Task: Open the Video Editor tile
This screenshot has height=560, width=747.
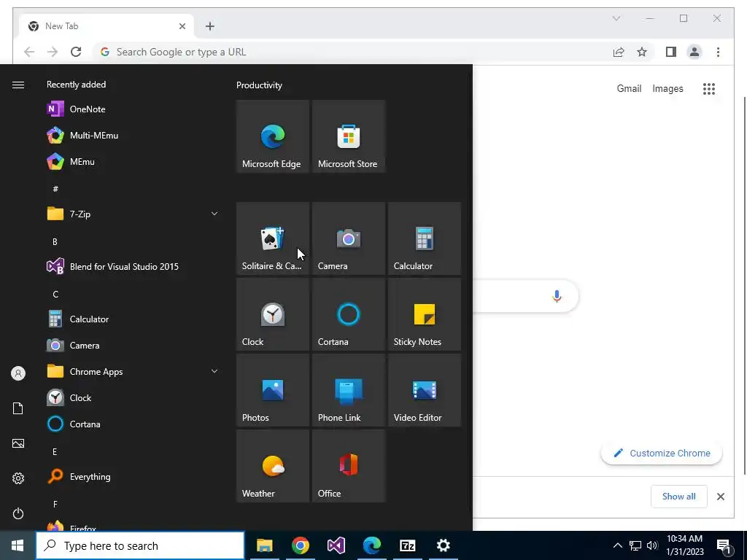Action: click(x=424, y=390)
